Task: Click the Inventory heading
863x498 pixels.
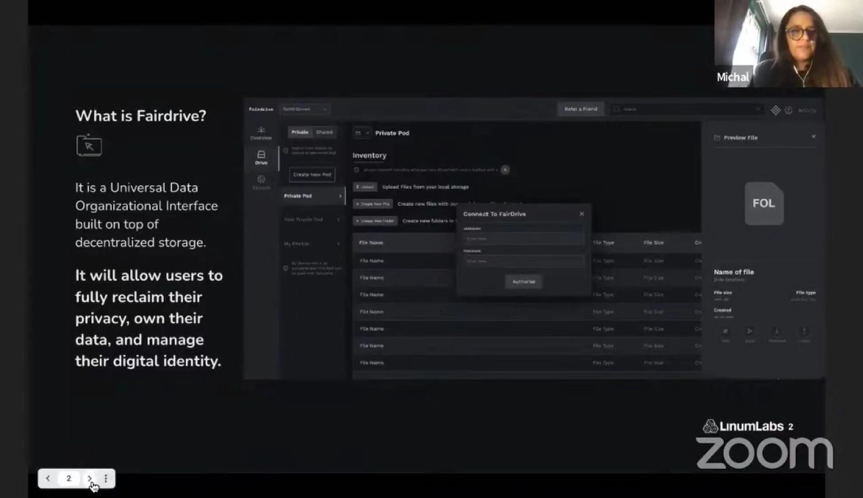Action: click(x=369, y=156)
